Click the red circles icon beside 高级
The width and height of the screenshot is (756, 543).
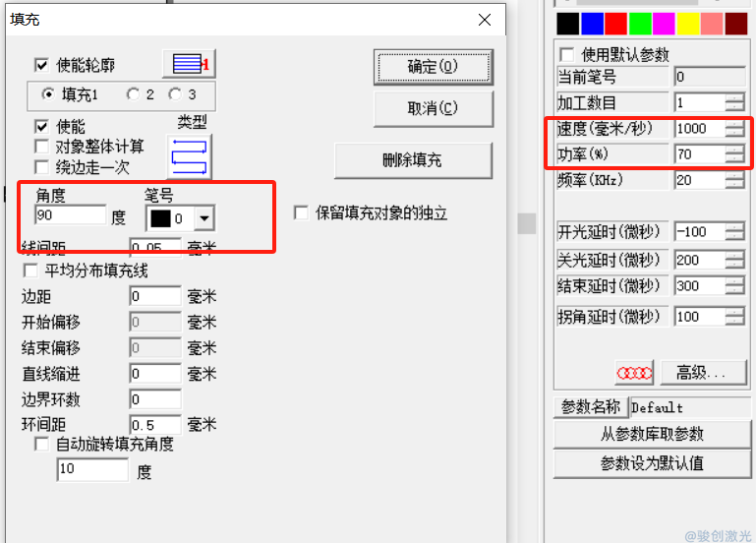pyautogui.click(x=634, y=373)
